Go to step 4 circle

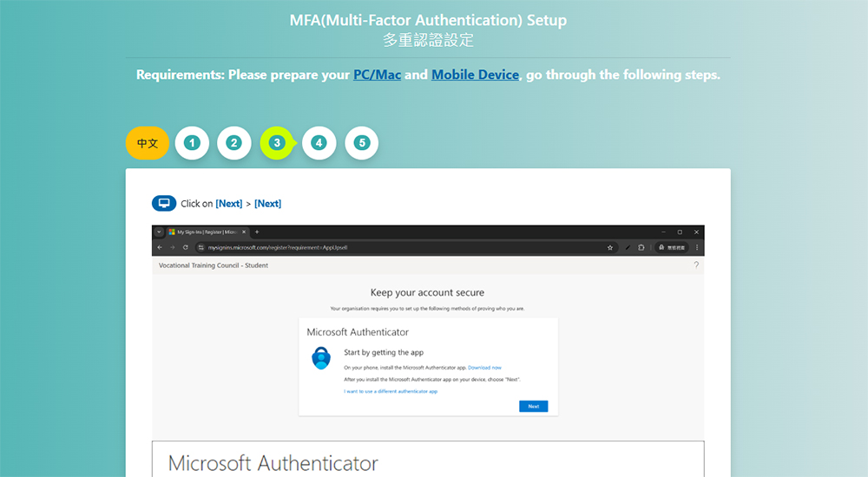point(319,143)
